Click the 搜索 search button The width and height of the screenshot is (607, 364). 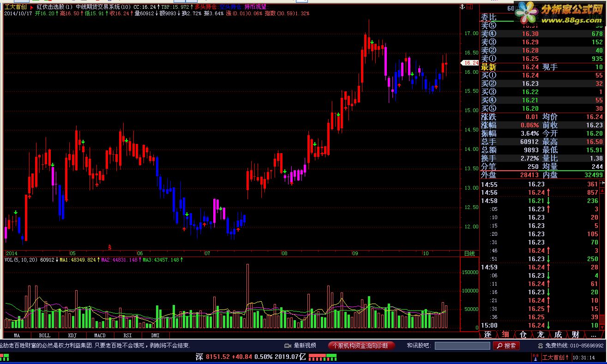coord(506,346)
